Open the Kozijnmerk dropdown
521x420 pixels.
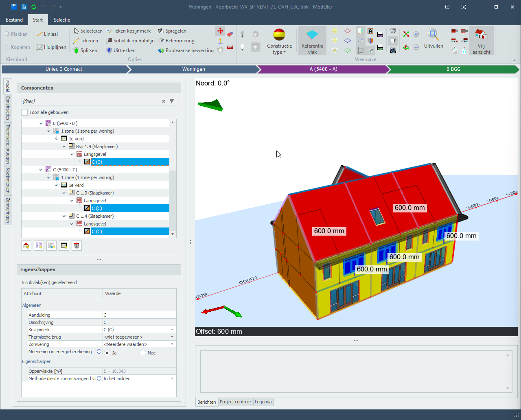click(x=172, y=330)
